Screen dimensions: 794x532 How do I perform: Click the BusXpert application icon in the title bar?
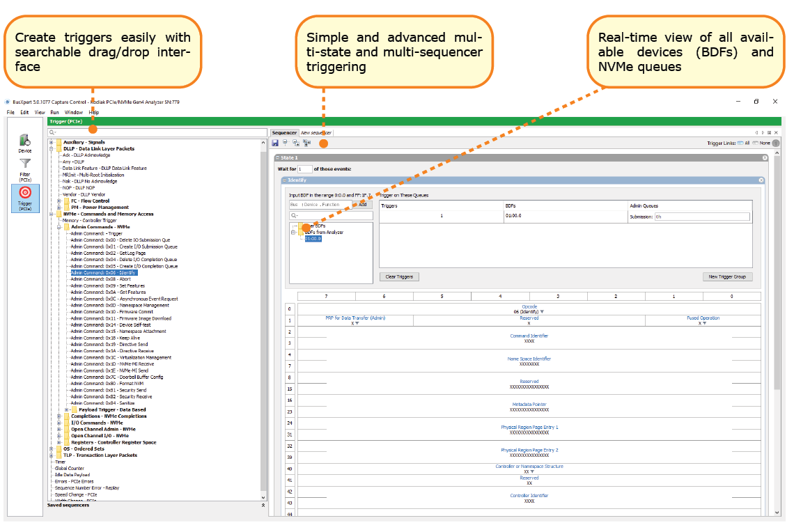click(8, 102)
